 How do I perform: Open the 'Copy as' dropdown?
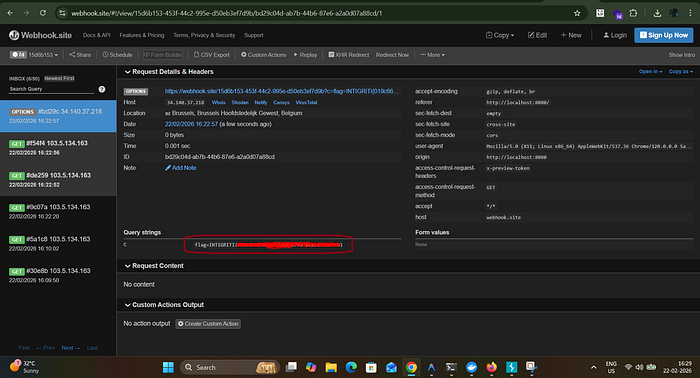(681, 71)
